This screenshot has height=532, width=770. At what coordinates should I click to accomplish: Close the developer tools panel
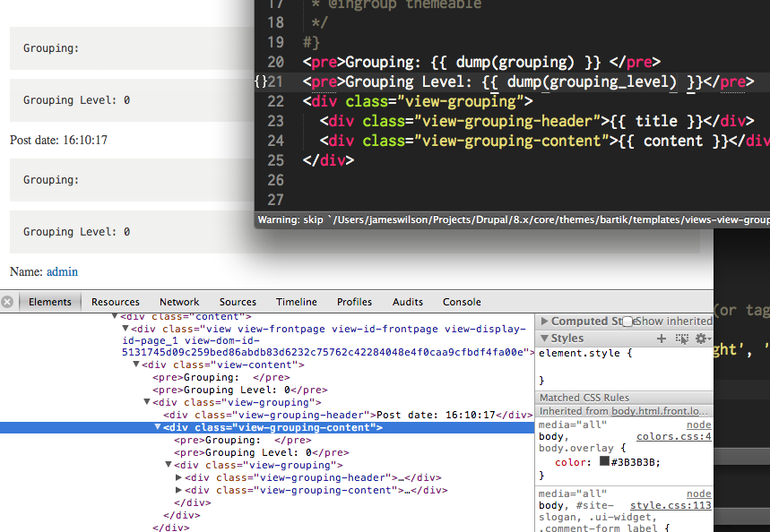pyautogui.click(x=7, y=302)
